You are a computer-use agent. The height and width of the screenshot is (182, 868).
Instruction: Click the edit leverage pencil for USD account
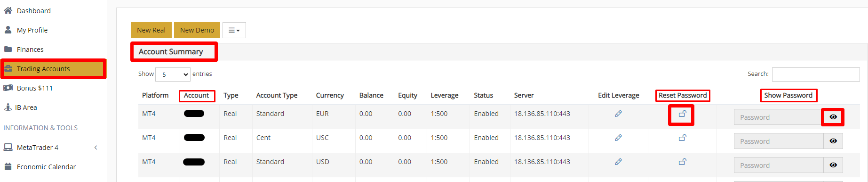pyautogui.click(x=618, y=162)
